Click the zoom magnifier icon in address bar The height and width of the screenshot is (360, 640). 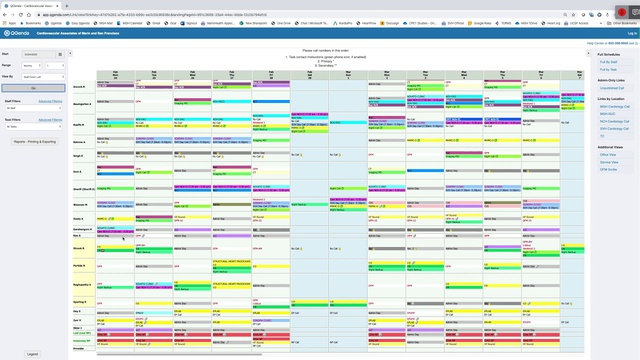click(x=565, y=15)
